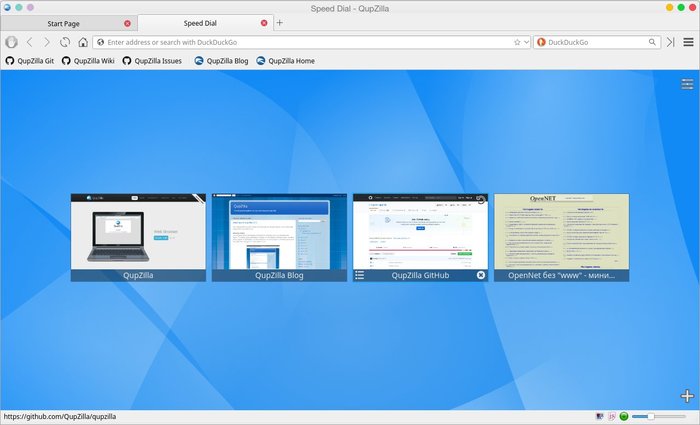Click the back navigation arrow
The width and height of the screenshot is (700, 425).
coord(29,42)
